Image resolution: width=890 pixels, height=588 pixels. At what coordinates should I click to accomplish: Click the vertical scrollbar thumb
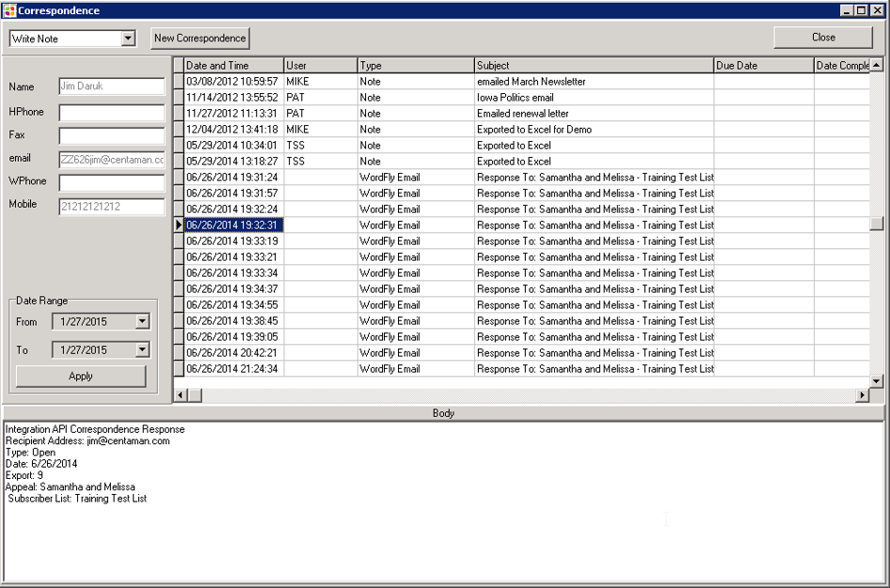pos(877,224)
